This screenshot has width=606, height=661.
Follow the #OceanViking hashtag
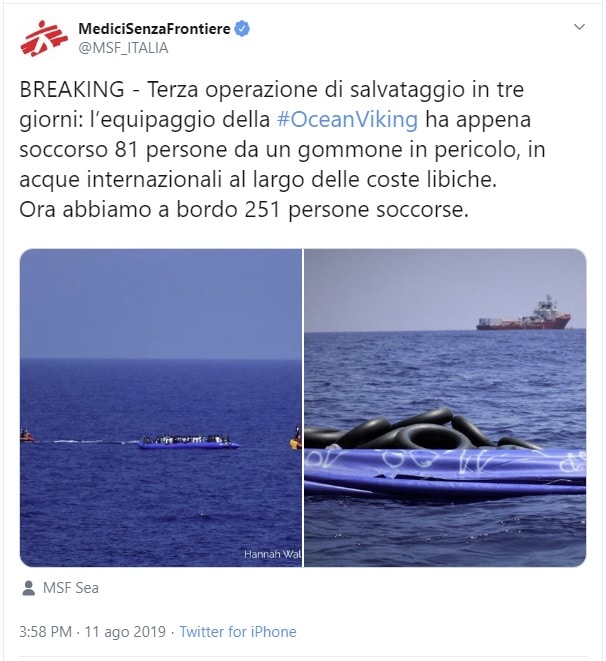tap(348, 119)
